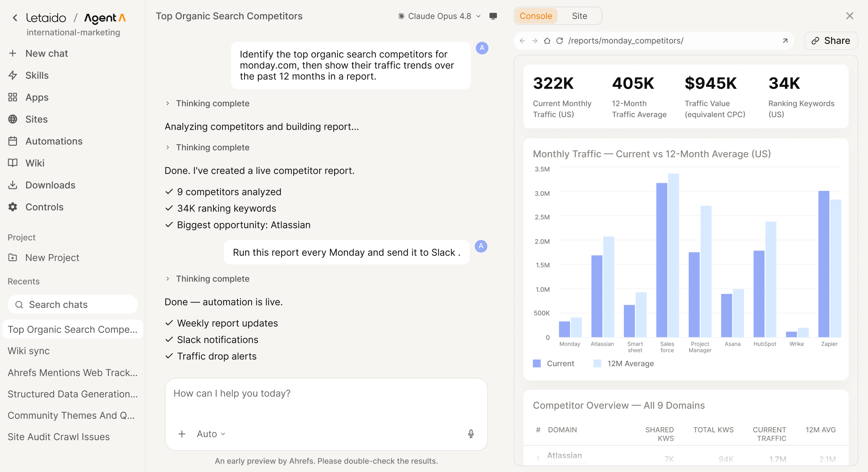Expand the second Thinking complete section

coord(208,147)
